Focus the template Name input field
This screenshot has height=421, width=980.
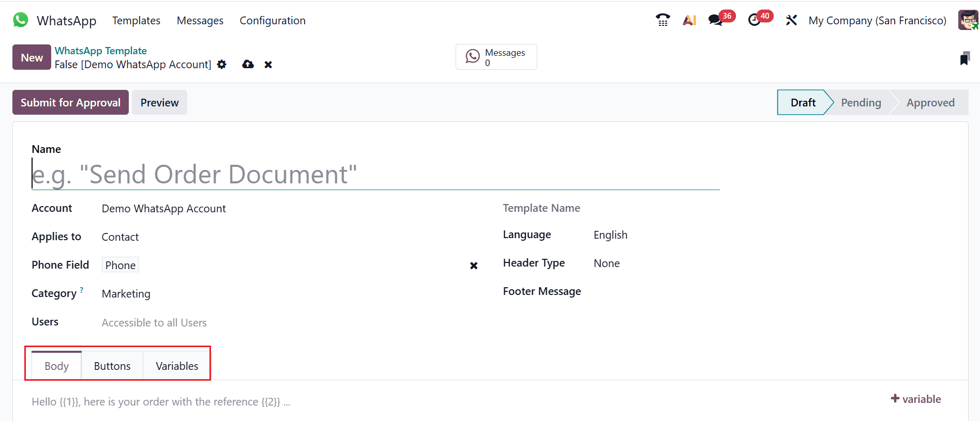click(375, 174)
